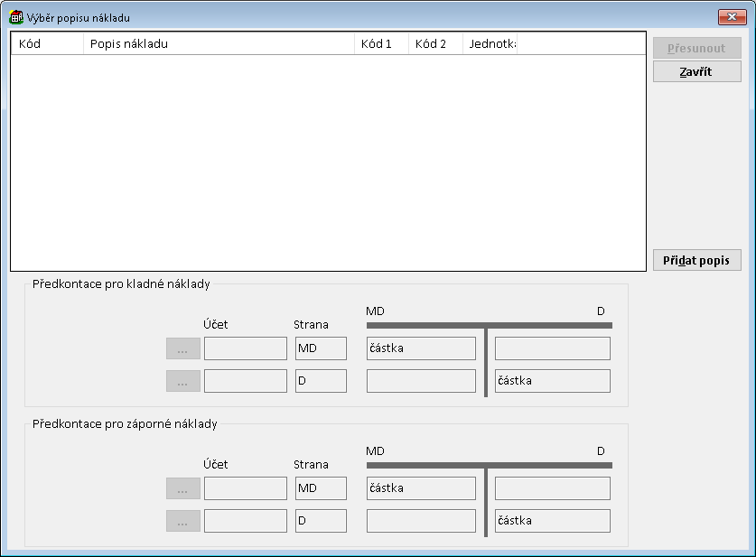Click the Strana D field under záporné náklady
756x557 pixels.
tap(321, 521)
